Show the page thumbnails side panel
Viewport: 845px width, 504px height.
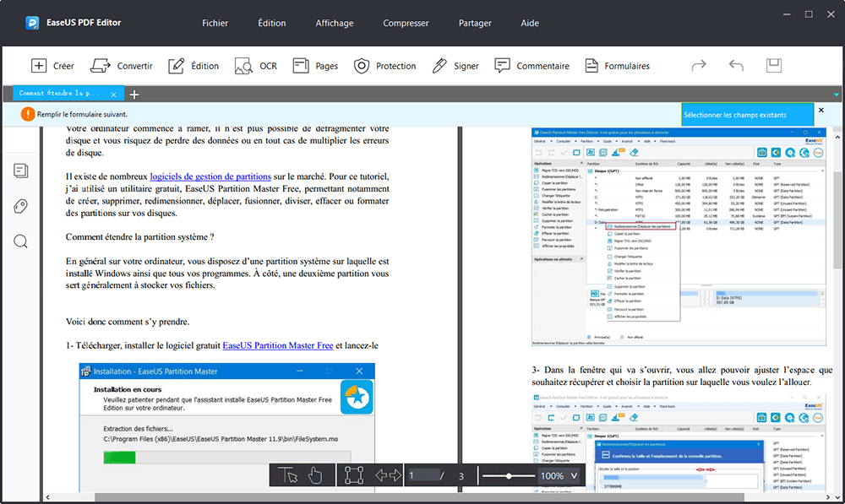(x=20, y=171)
